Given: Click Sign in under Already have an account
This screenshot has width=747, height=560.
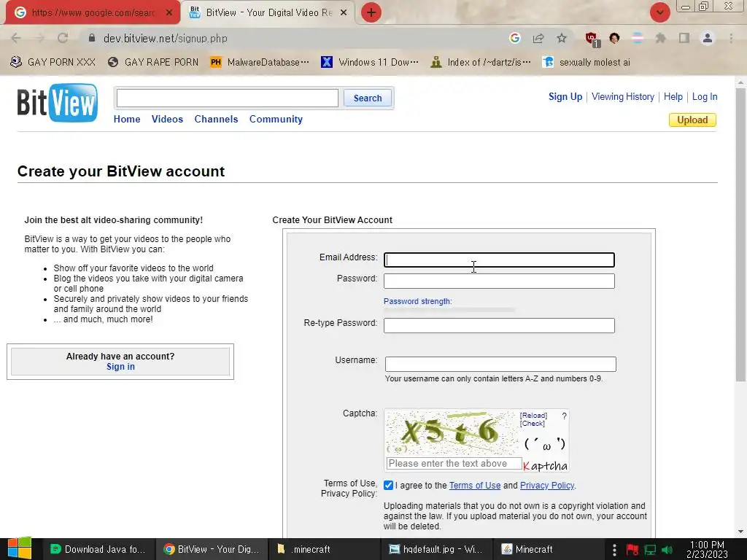Looking at the screenshot, I should tap(120, 367).
